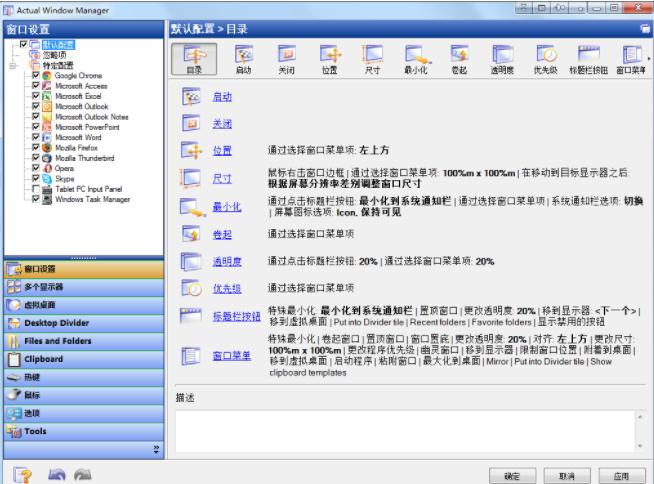Toggle the Google Chrome checkbox
Image resolution: width=654 pixels, height=484 pixels.
36,75
